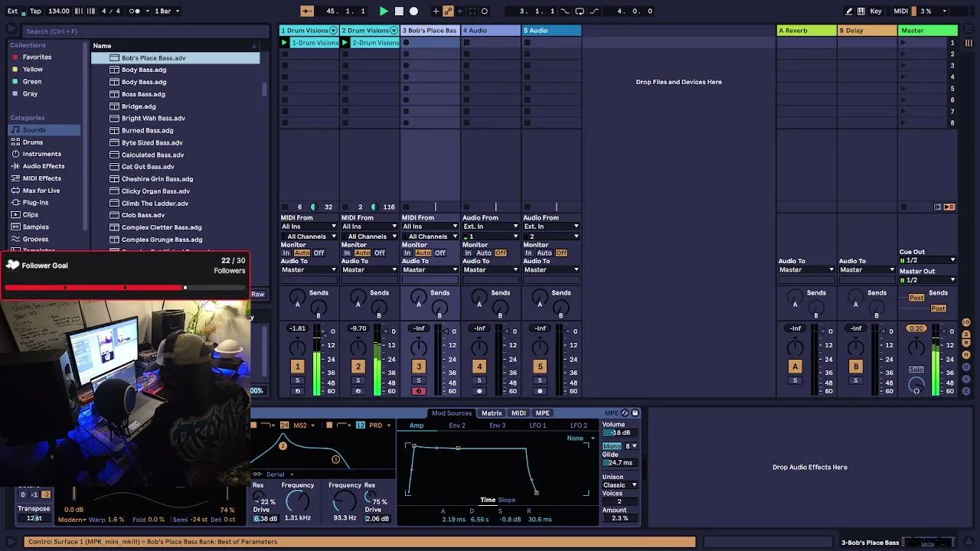The height and width of the screenshot is (551, 980).
Task: Open track 1 MIDI From All Ins dropdown
Action: [309, 227]
